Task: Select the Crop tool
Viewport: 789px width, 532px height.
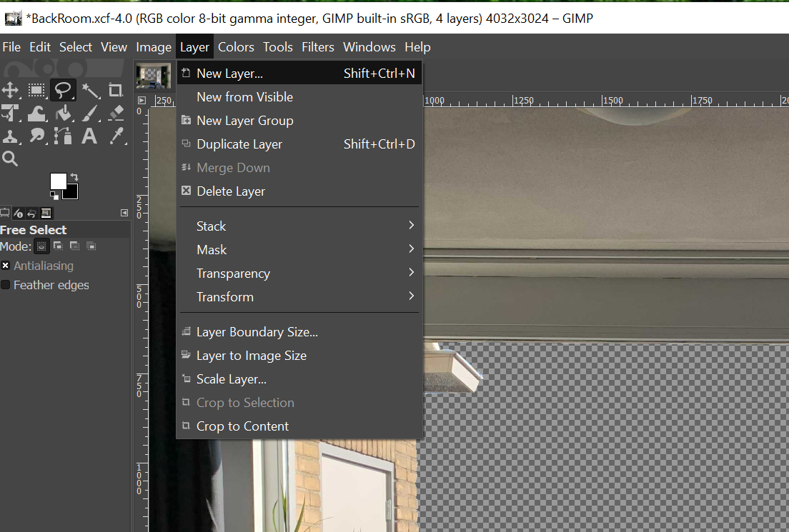Action: coord(115,90)
